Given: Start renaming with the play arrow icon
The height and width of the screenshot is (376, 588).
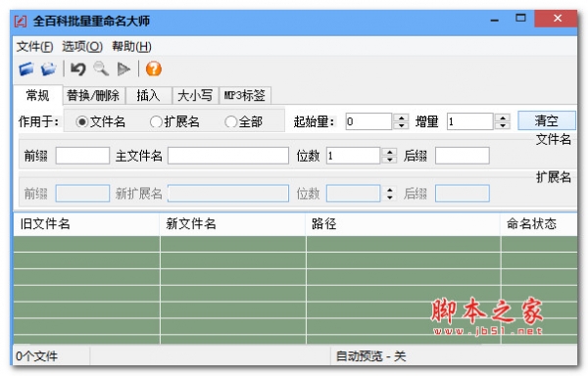Looking at the screenshot, I should tap(123, 69).
